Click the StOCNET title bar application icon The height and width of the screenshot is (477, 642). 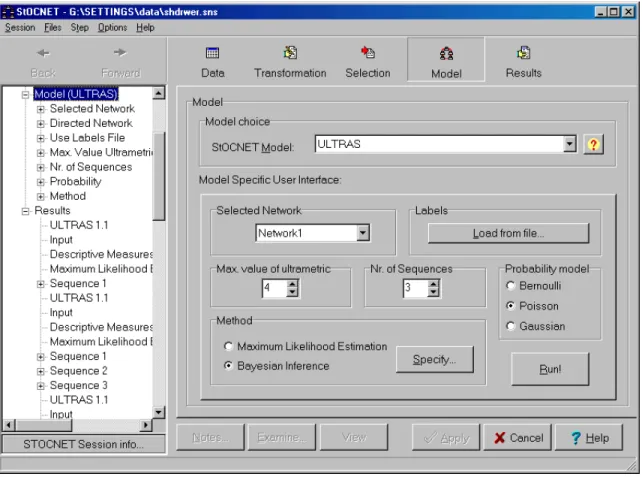pyautogui.click(x=7, y=11)
